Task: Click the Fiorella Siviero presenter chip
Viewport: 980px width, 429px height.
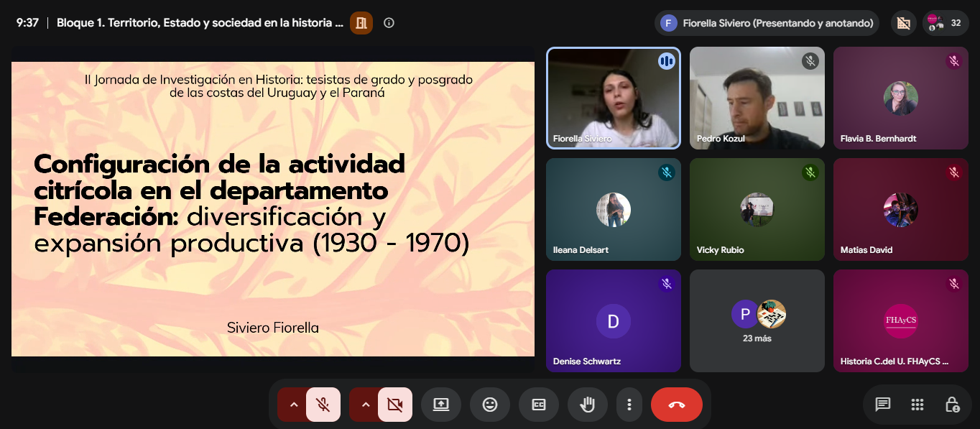Action: point(767,23)
